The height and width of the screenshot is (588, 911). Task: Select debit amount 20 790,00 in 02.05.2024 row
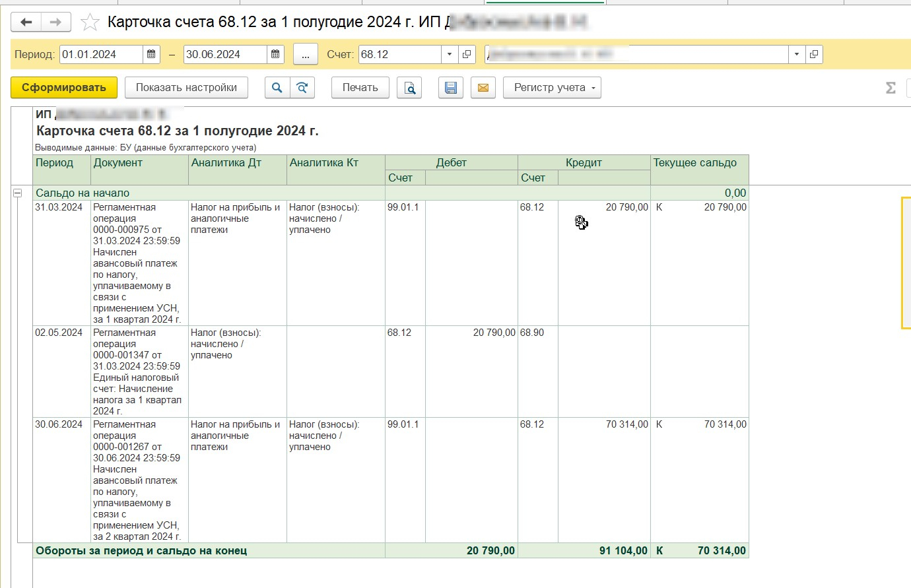[x=471, y=372]
